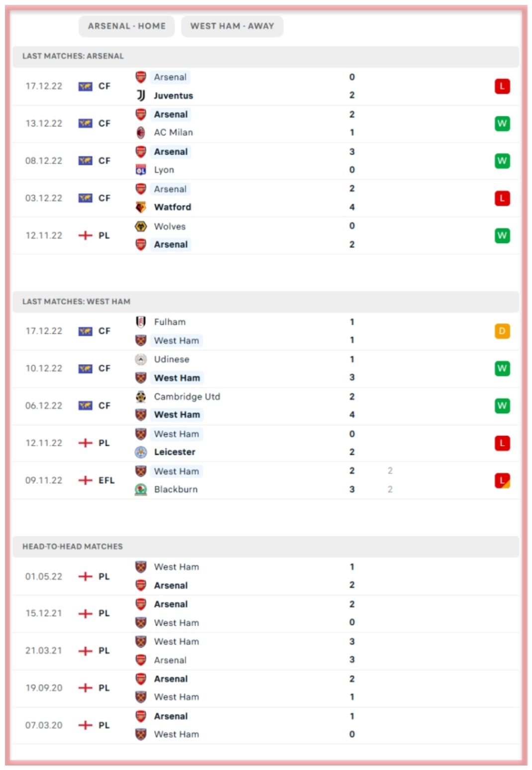
Task: Open the Leicester team link
Action: 174,452
